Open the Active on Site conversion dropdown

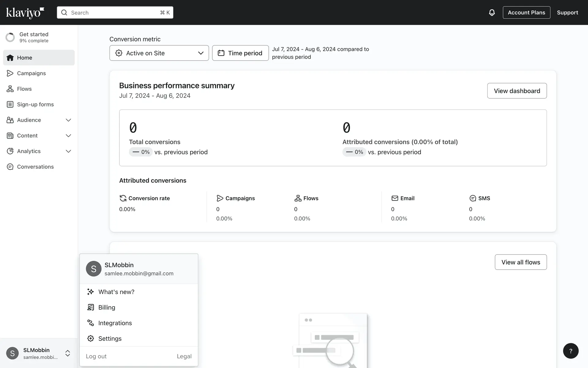[159, 53]
